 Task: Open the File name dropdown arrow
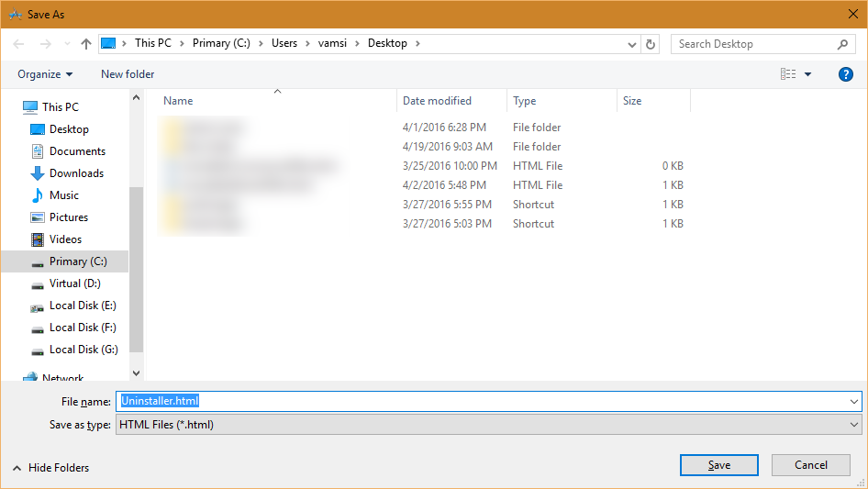(x=853, y=402)
